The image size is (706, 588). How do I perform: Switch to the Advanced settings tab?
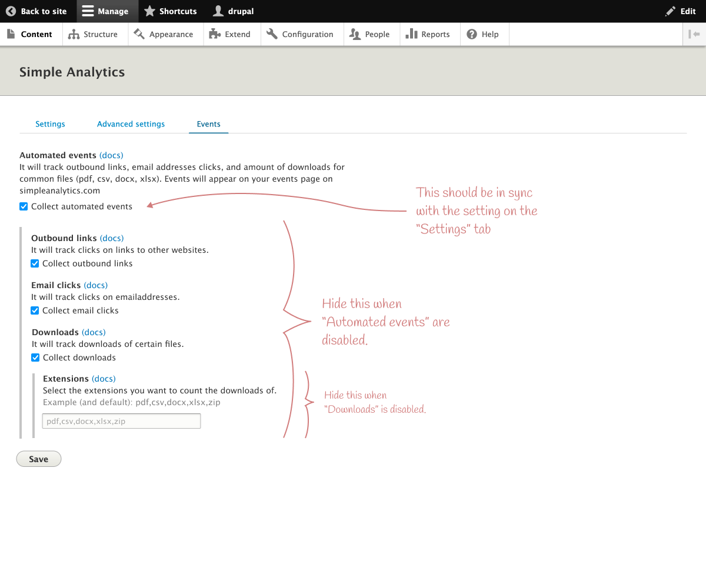tap(131, 124)
